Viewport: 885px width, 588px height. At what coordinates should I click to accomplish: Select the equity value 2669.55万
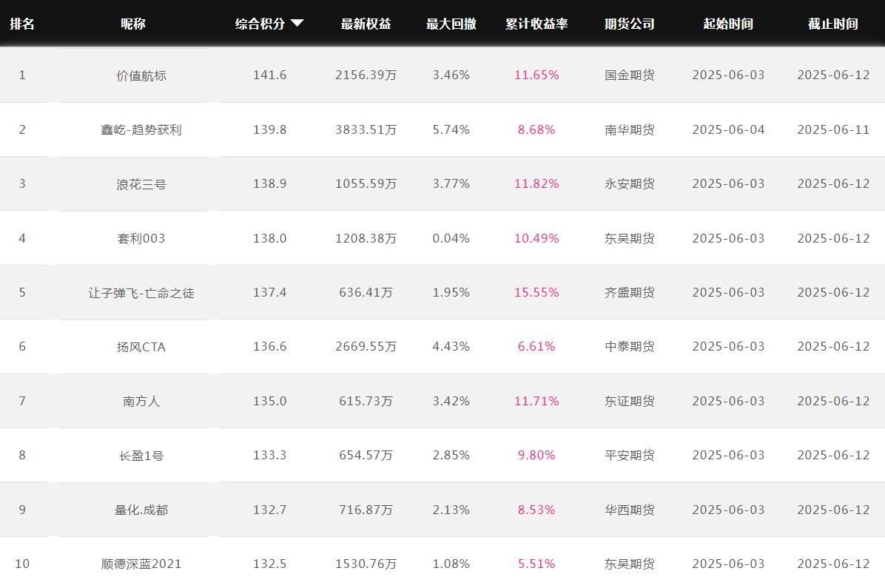366,346
